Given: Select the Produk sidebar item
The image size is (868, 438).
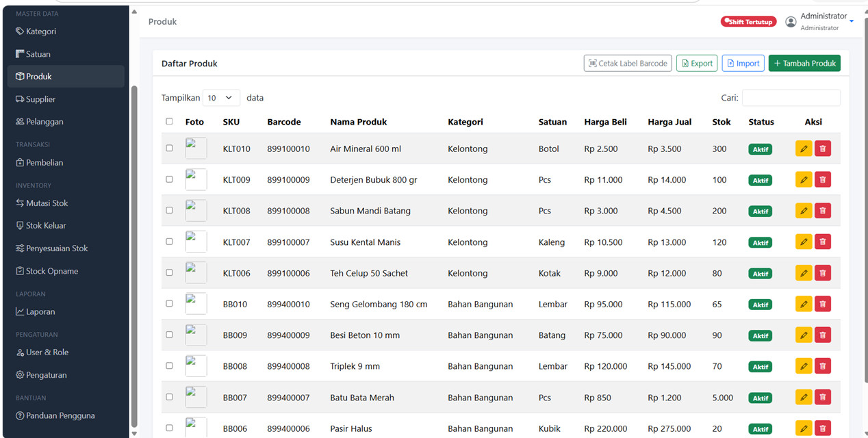Looking at the screenshot, I should coord(66,77).
